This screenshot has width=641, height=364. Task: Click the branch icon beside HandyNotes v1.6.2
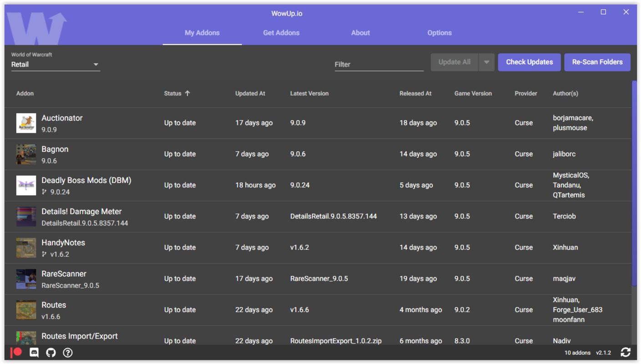[x=44, y=254]
